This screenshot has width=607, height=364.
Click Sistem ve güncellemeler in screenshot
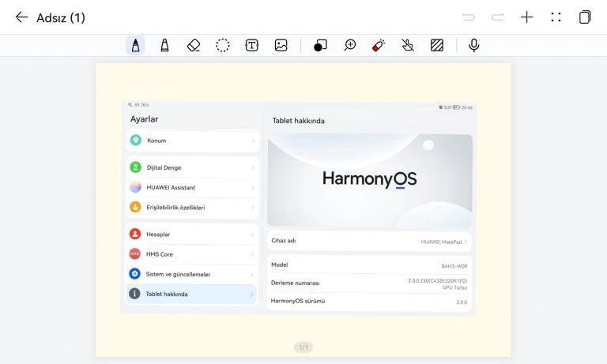(x=192, y=274)
